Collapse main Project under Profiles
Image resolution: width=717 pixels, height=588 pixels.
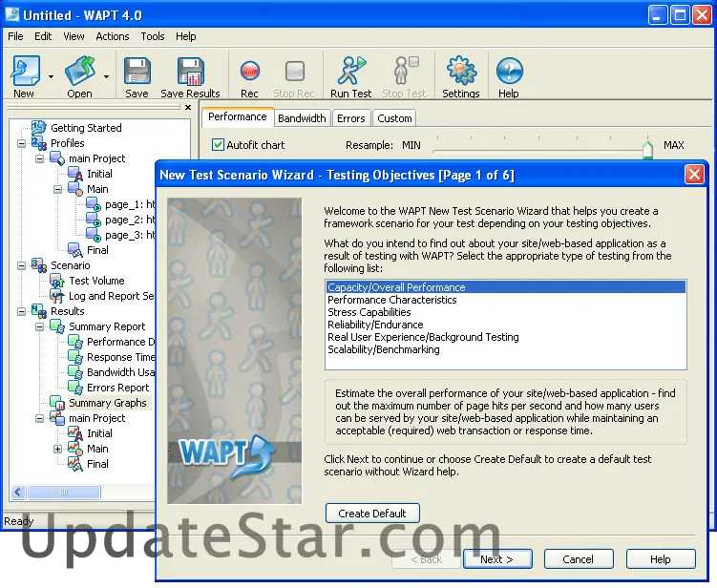pos(39,158)
